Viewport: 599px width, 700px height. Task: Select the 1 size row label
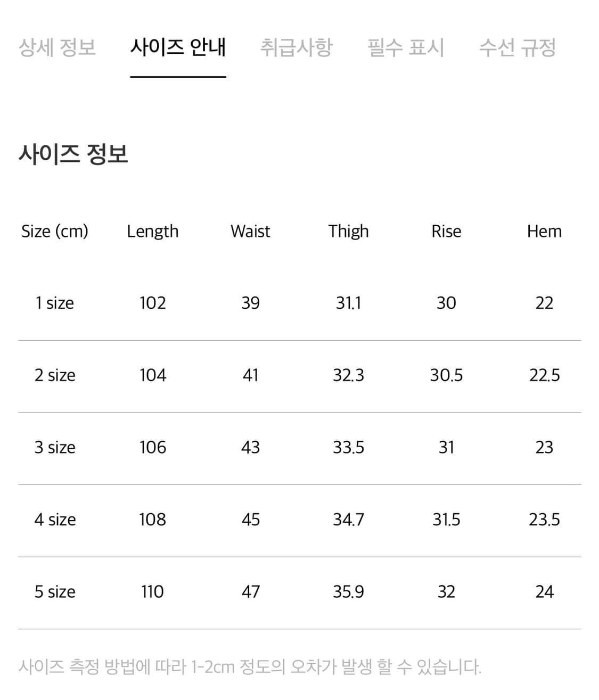pos(55,303)
